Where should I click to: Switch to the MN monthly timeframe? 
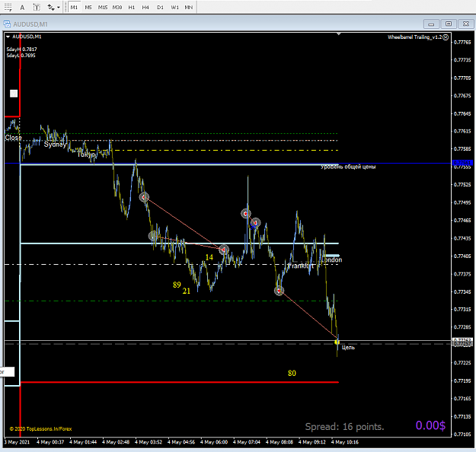pos(189,8)
